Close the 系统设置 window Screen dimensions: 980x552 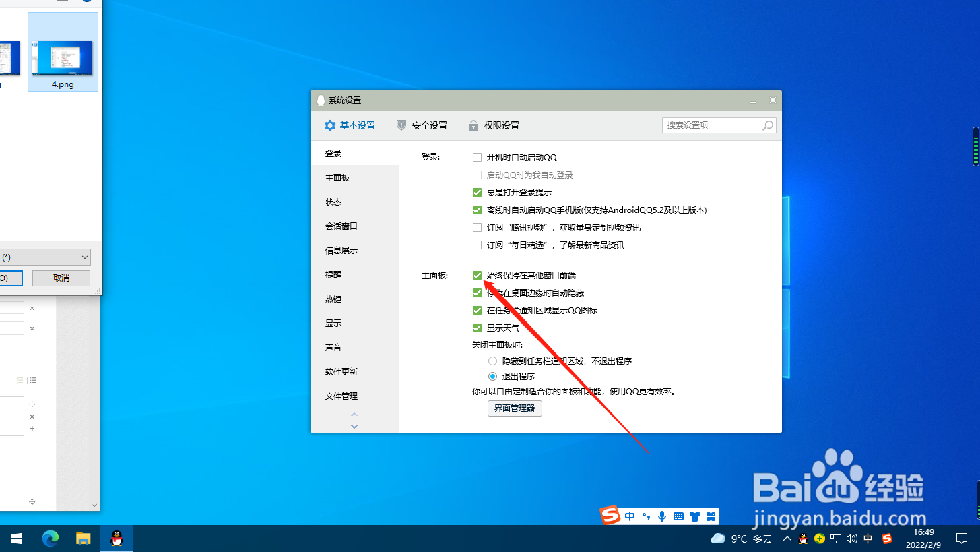coord(773,100)
